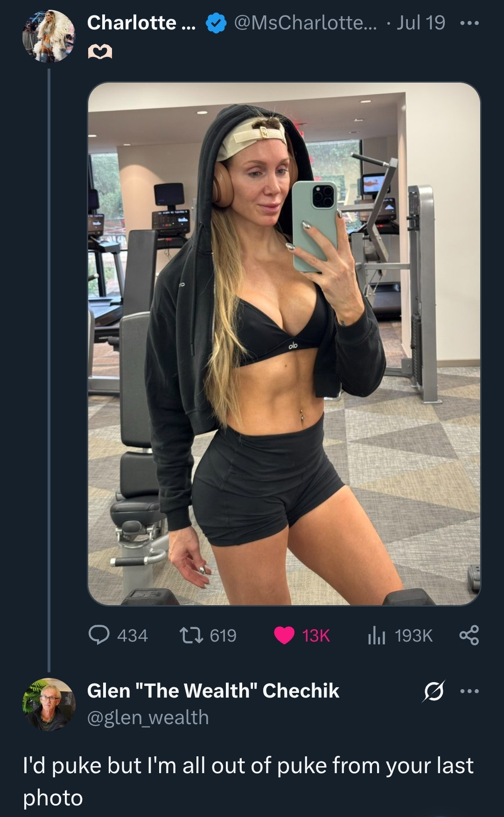Viewport: 504px width, 817px height.
Task: Open the Jul 19 timestamp link
Action: click(x=420, y=23)
